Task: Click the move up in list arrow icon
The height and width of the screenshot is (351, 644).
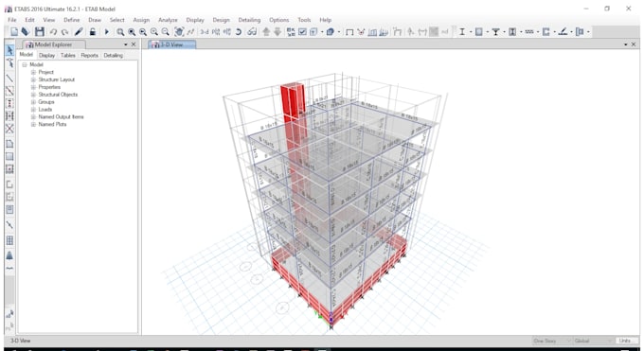Action: click(266, 31)
